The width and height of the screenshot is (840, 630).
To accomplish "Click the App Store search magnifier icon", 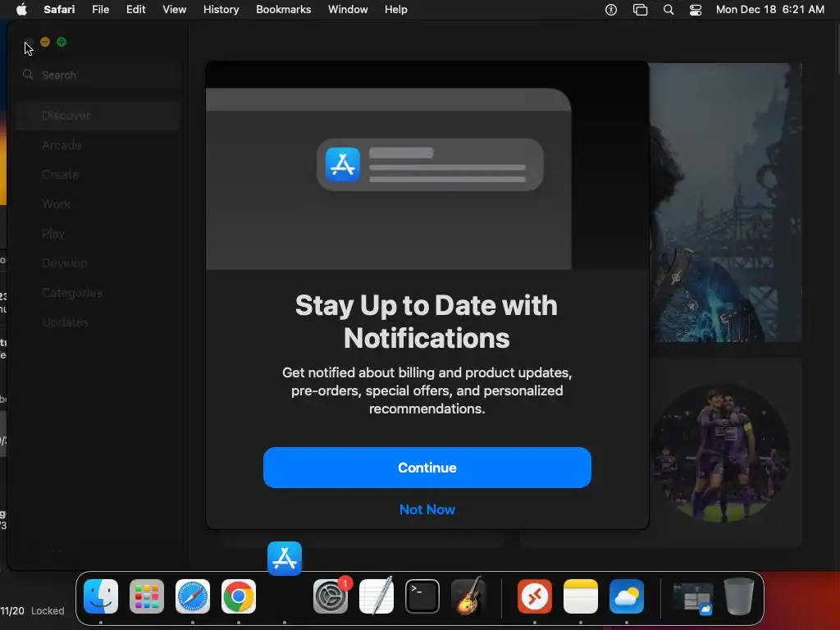I will pyautogui.click(x=28, y=75).
